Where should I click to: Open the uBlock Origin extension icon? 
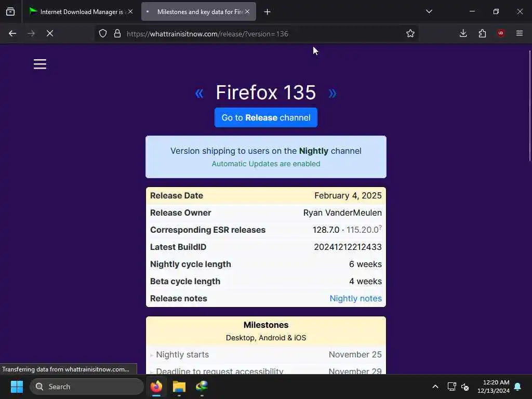click(x=501, y=33)
